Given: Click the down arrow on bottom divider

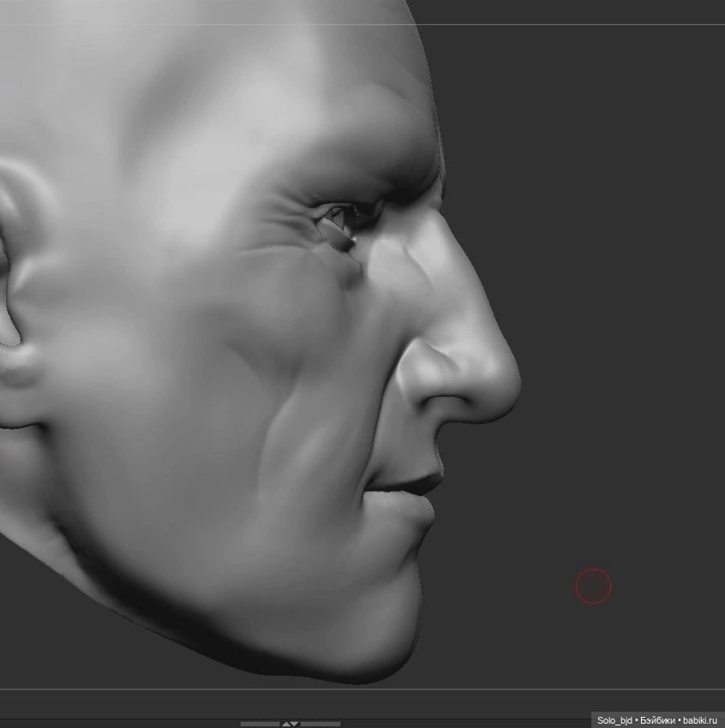Looking at the screenshot, I should pyautogui.click(x=295, y=724).
